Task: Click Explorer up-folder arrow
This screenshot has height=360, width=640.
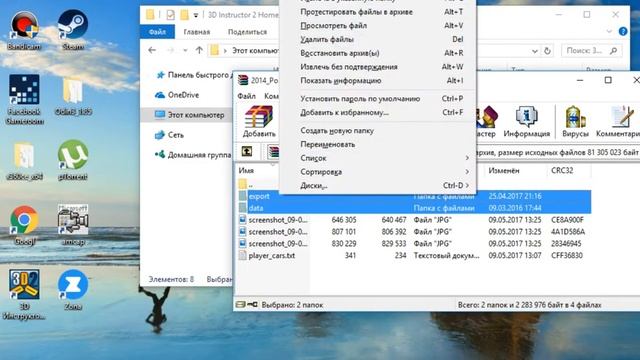Action: (x=199, y=50)
